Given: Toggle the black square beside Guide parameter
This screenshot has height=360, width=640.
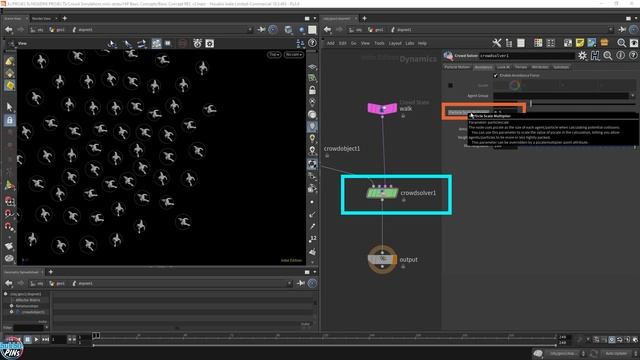Looking at the screenshot, I should 450,85.
